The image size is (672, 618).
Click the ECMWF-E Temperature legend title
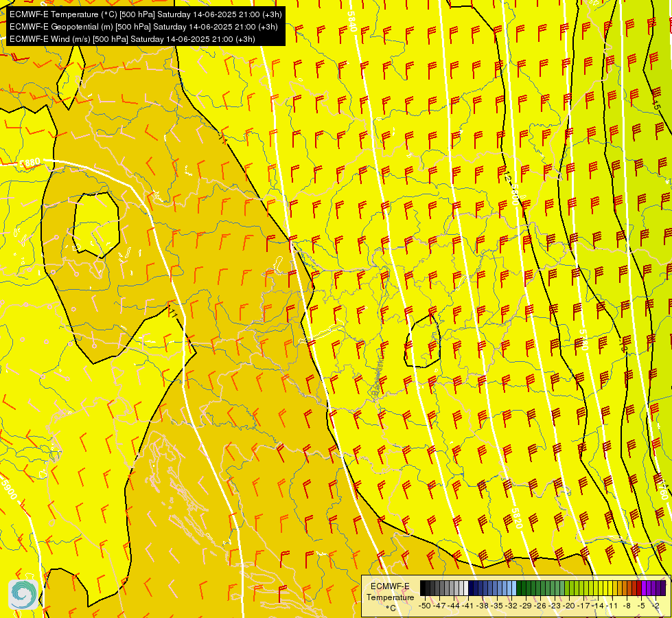pos(390,591)
